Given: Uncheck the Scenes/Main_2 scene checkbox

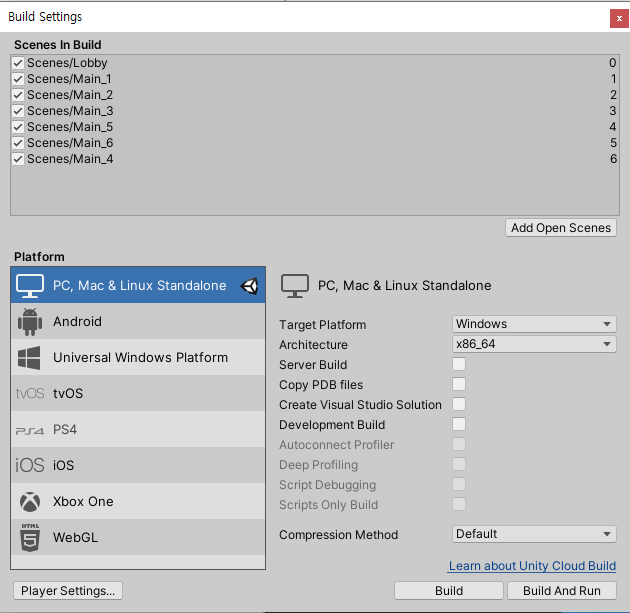Looking at the screenshot, I should coord(18,95).
